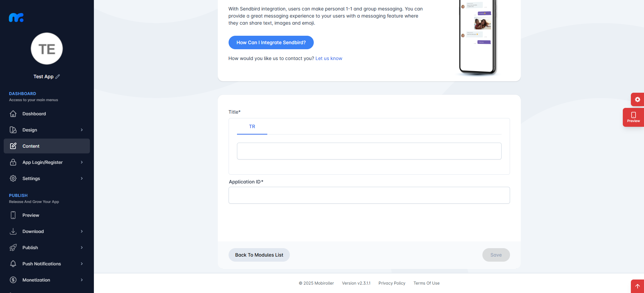
Task: Click the Mobiroller logo icon
Action: [16, 18]
